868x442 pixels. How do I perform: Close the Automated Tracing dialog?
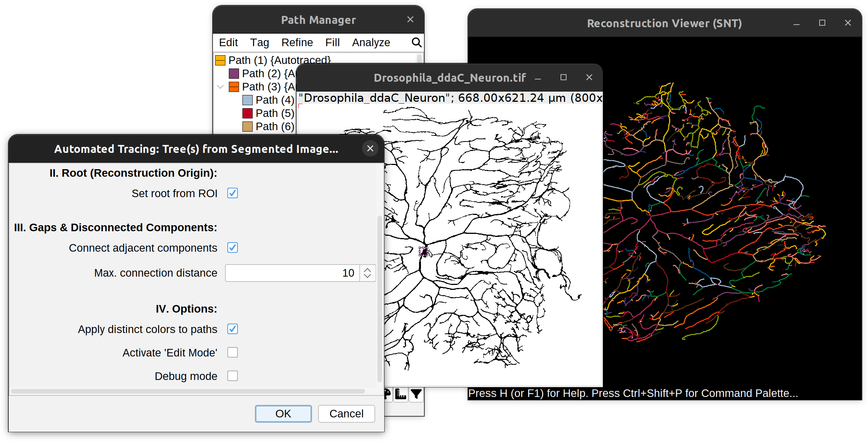pos(370,149)
